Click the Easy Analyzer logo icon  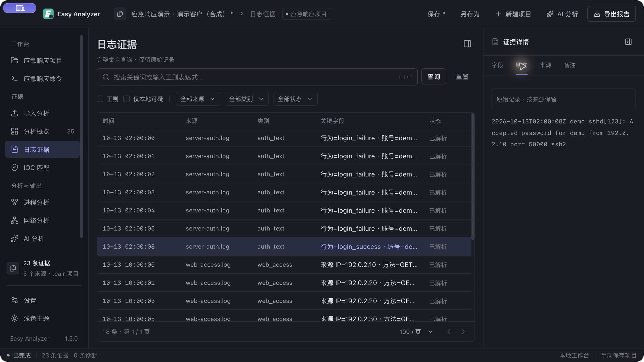(x=48, y=14)
